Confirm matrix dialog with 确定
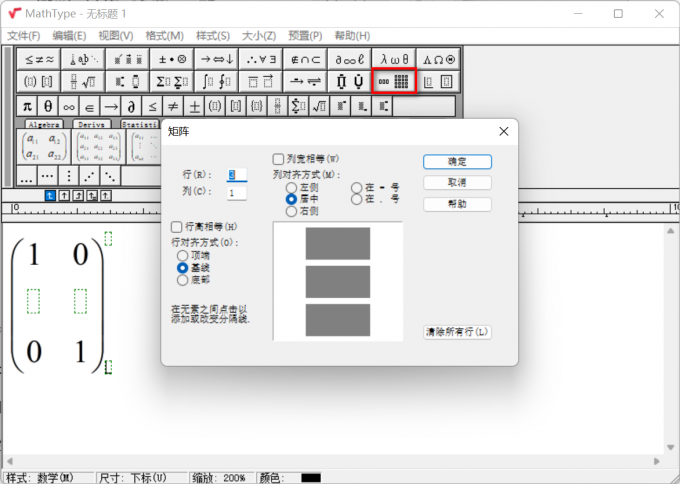 [x=457, y=162]
